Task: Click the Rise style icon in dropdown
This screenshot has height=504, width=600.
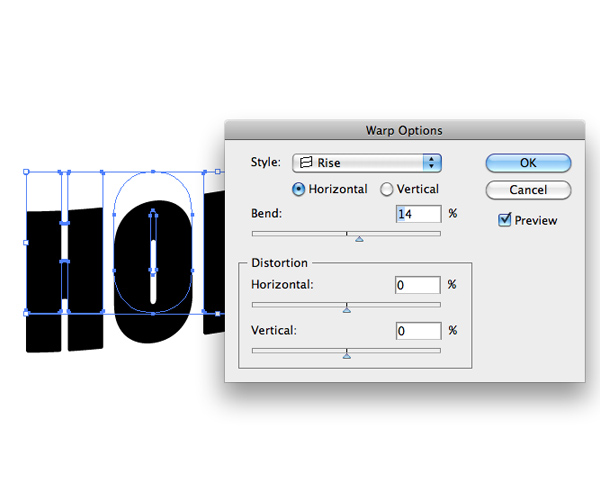Action: point(306,163)
